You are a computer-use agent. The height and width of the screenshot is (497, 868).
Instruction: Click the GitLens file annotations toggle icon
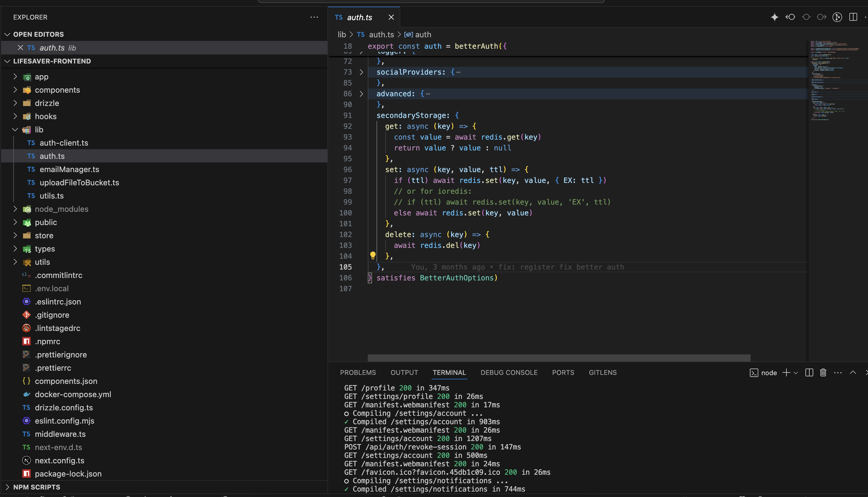[837, 17]
